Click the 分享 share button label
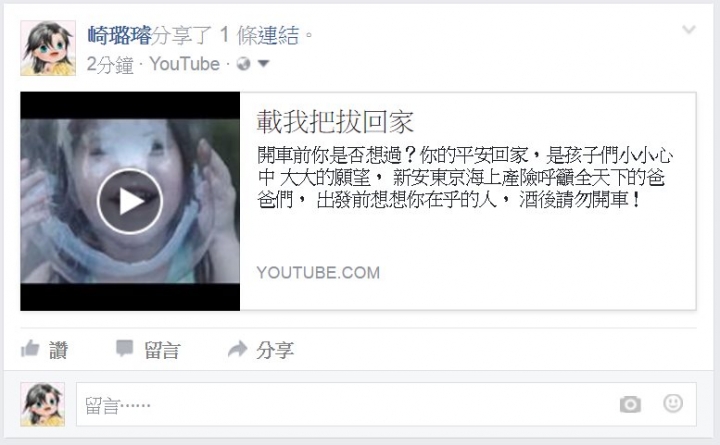This screenshot has height=445, width=720. [x=275, y=350]
